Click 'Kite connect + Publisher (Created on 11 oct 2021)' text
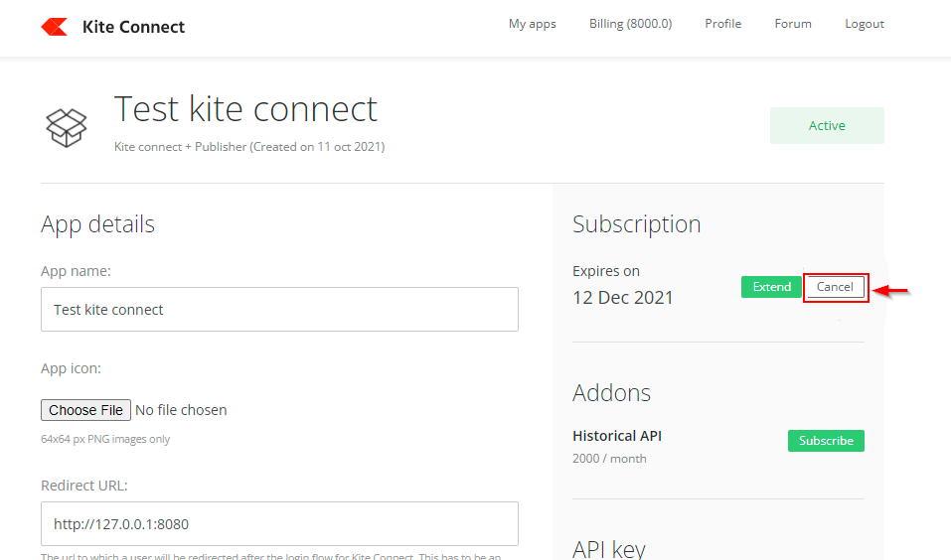 [x=249, y=147]
